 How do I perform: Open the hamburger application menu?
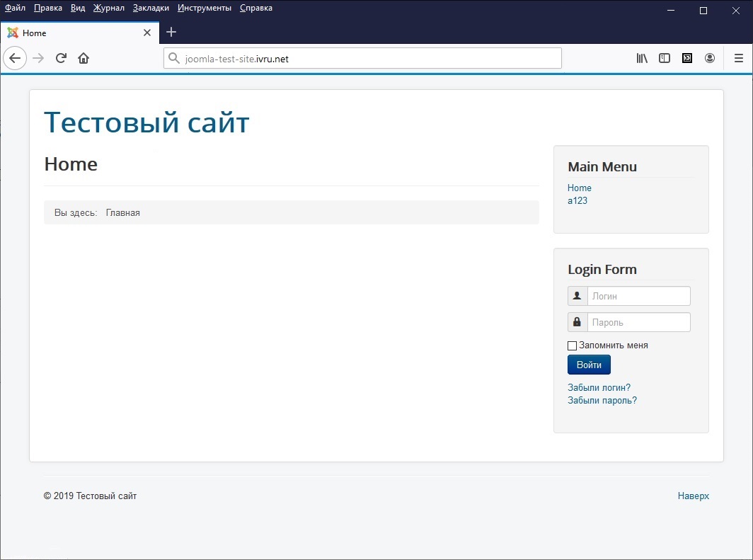point(739,58)
